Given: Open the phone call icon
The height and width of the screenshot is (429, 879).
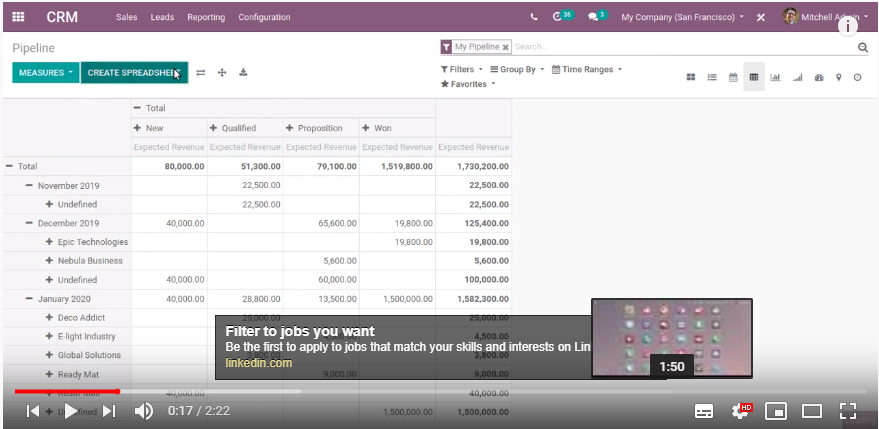Looking at the screenshot, I should click(x=534, y=17).
